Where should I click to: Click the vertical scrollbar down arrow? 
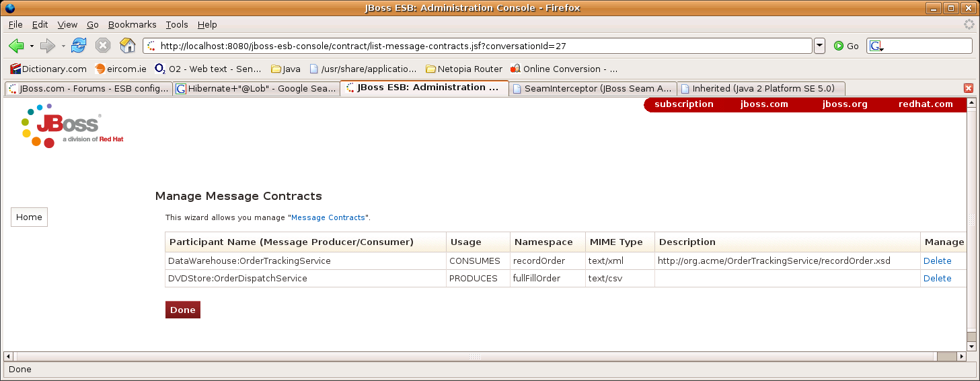coord(971,347)
